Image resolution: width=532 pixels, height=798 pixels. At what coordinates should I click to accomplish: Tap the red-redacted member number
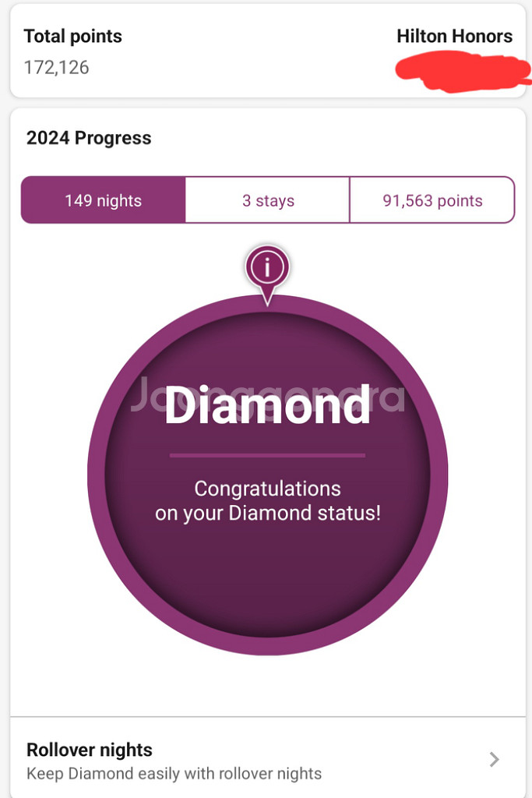pos(462,74)
